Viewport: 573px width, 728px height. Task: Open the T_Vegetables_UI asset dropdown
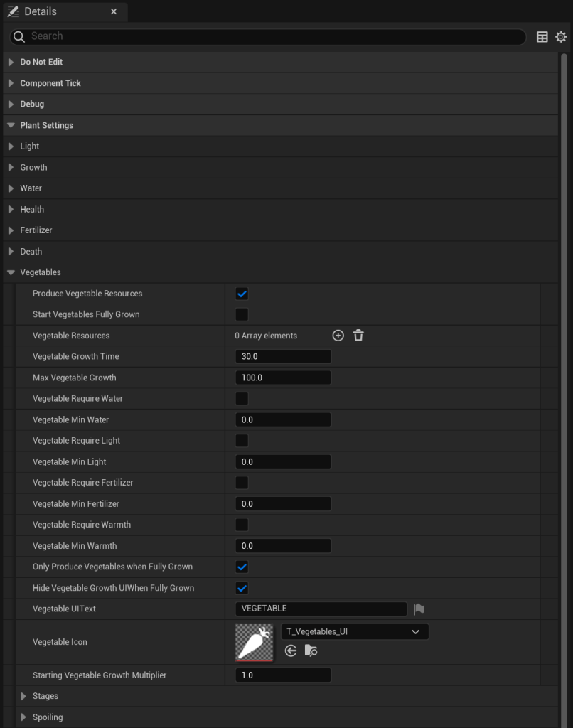pos(355,631)
